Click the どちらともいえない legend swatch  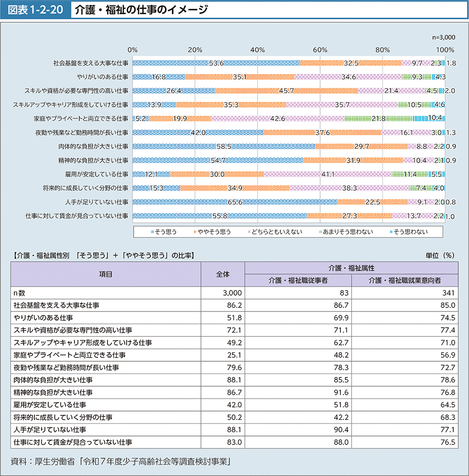pyautogui.click(x=249, y=232)
